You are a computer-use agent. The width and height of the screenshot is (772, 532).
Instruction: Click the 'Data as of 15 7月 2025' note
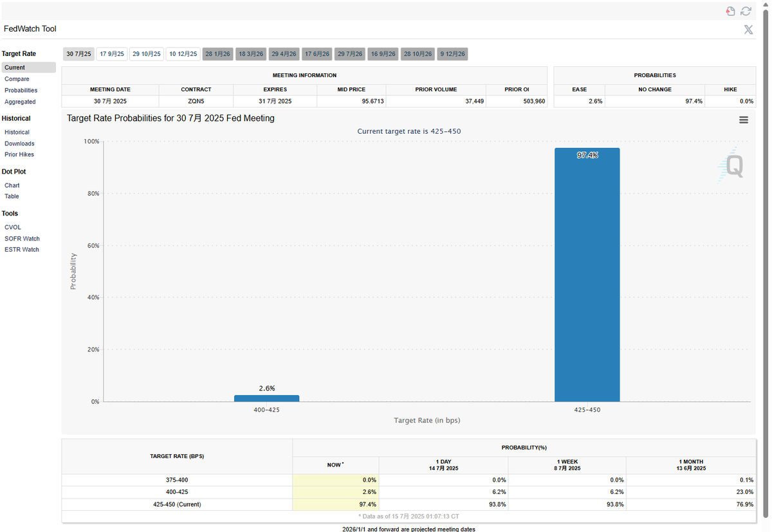coord(409,516)
